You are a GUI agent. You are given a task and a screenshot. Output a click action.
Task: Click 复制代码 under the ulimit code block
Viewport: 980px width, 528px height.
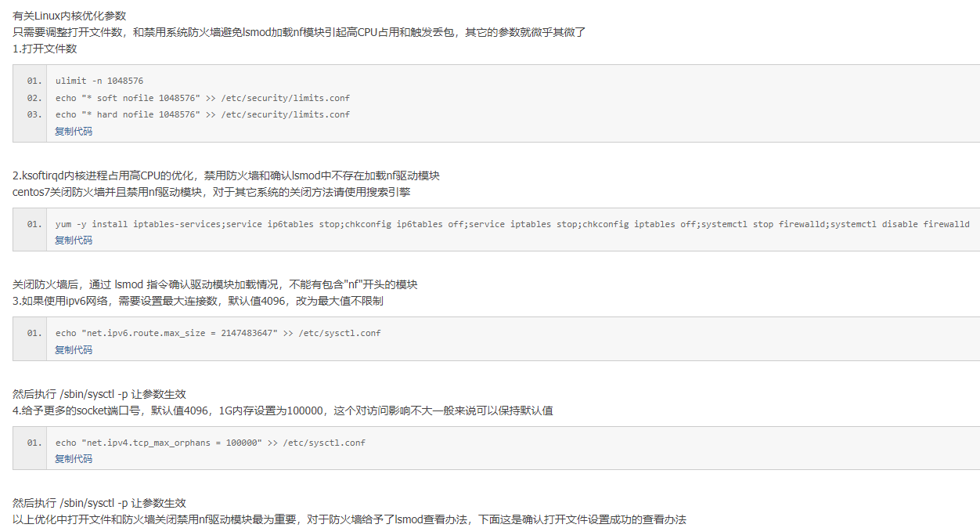(x=74, y=132)
